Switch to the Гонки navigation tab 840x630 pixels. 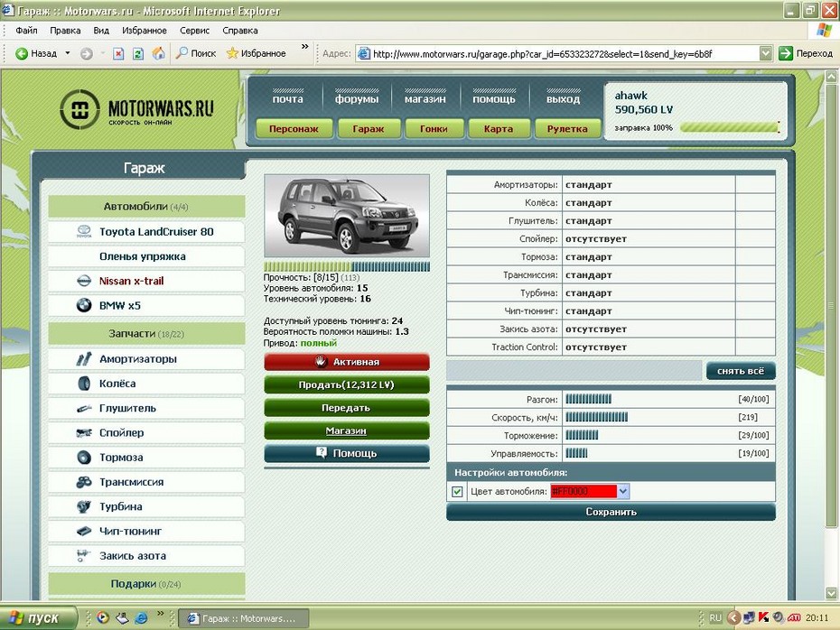click(434, 129)
